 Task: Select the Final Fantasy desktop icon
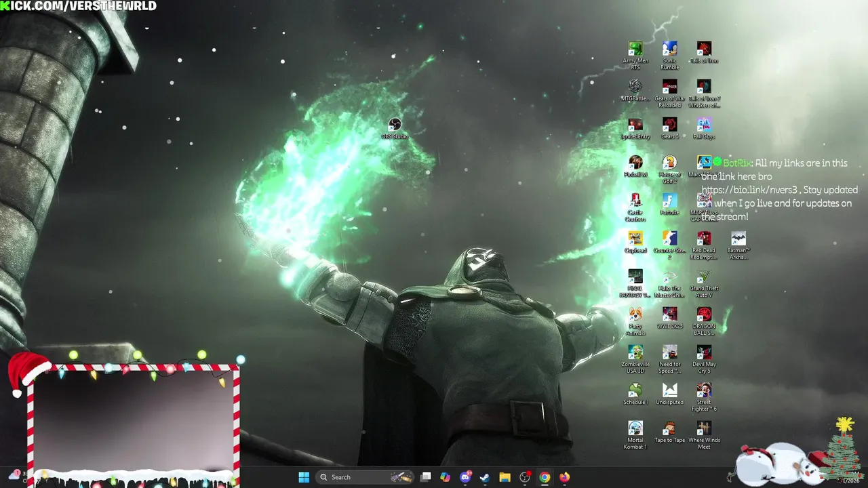tap(635, 283)
